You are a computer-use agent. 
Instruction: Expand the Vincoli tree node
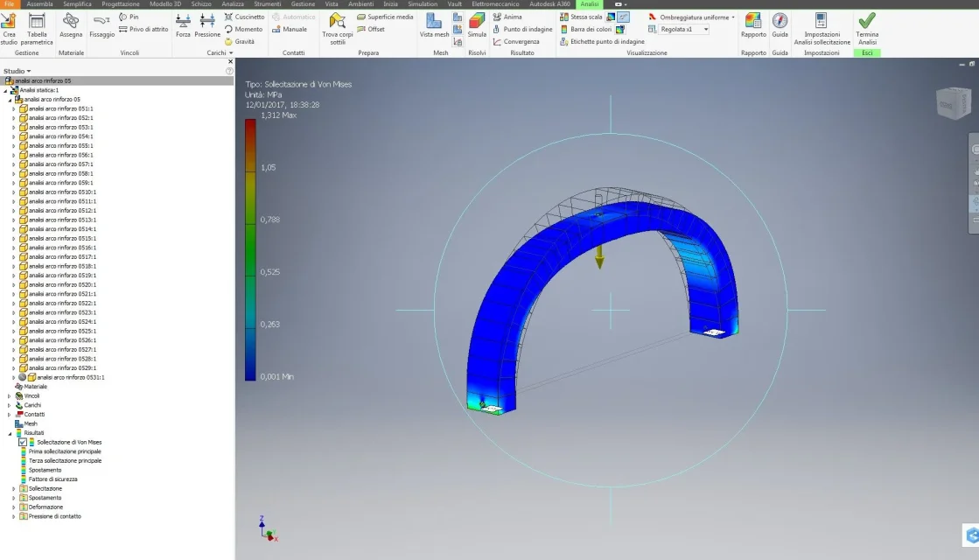click(10, 395)
